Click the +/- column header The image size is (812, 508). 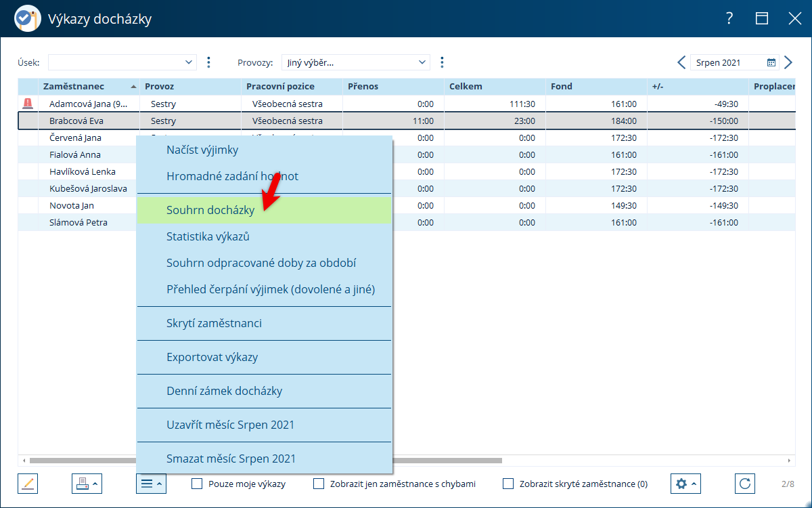click(698, 87)
